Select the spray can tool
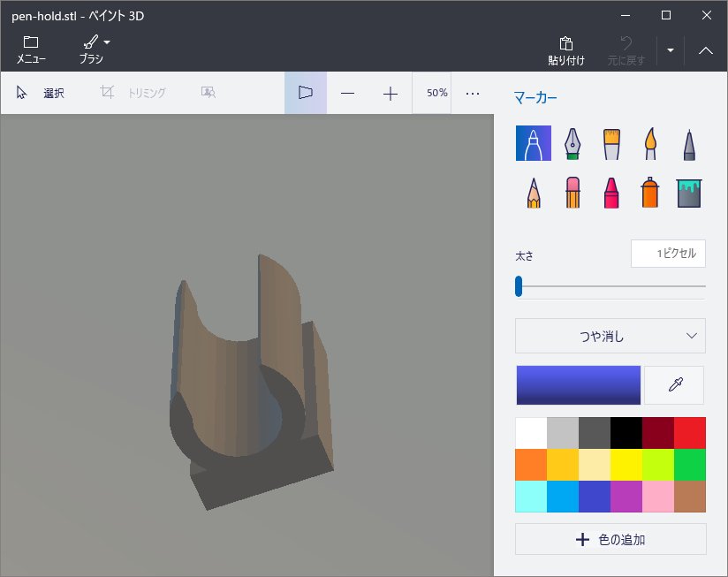 [650, 192]
